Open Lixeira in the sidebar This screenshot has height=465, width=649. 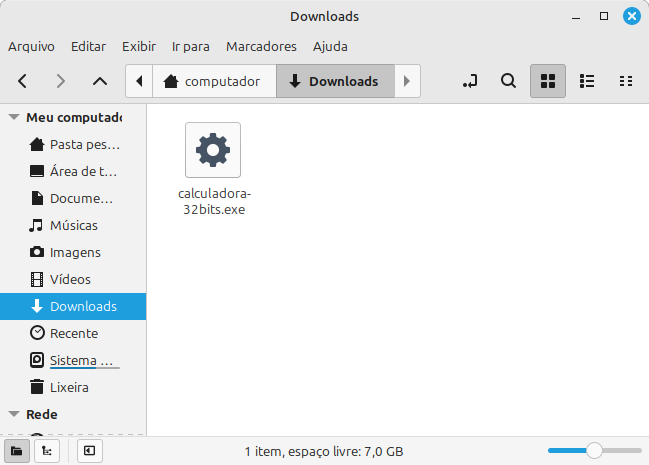[69, 387]
